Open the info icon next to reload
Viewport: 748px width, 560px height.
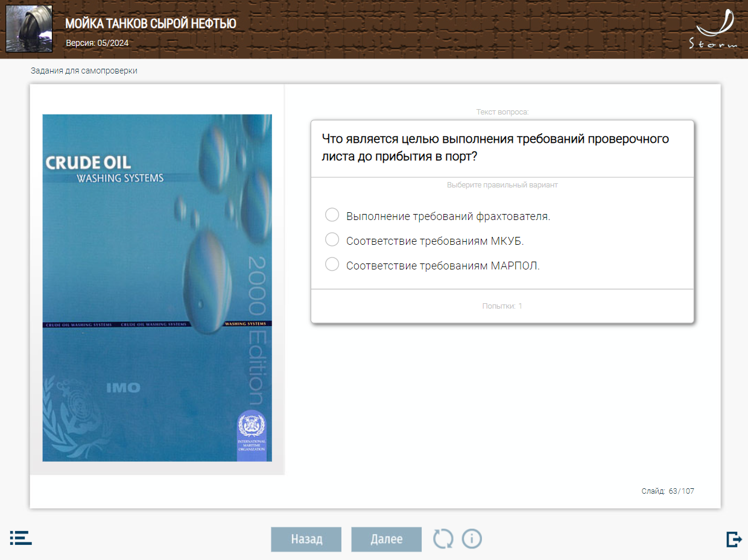[x=472, y=538]
